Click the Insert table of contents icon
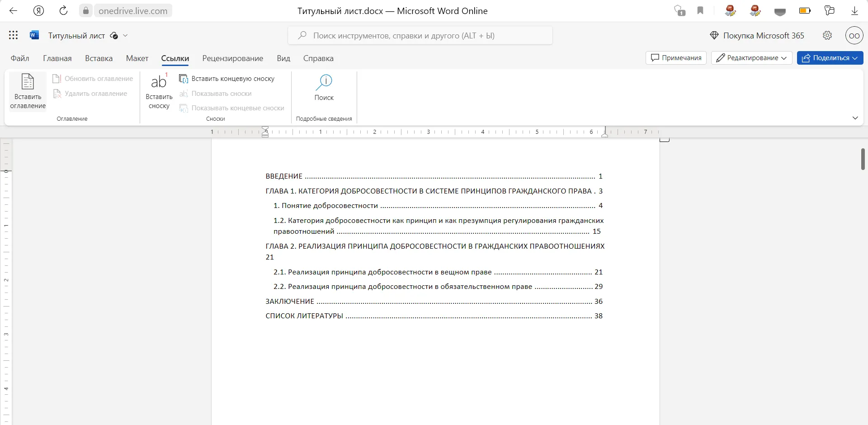 click(28, 92)
